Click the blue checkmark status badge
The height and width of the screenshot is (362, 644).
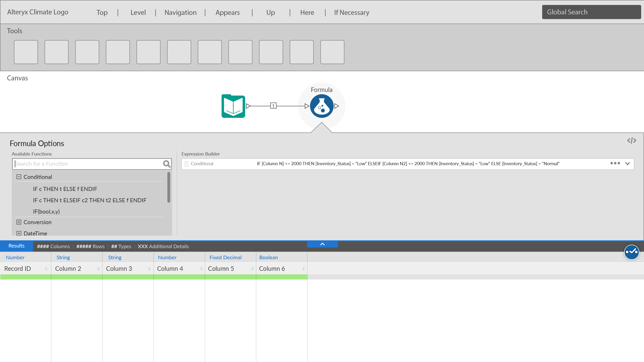[x=632, y=252]
